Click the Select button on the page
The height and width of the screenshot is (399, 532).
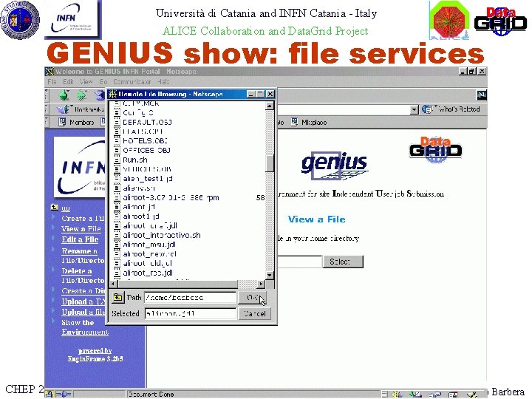(343, 262)
